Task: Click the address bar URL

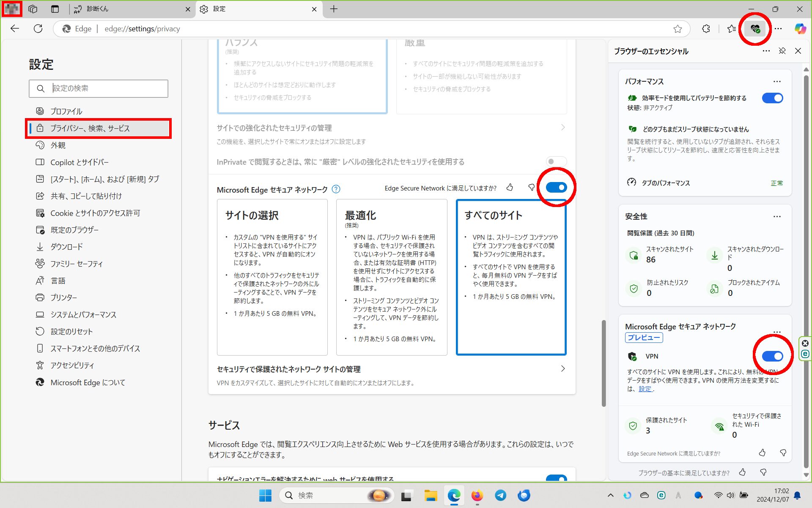Action: [142, 29]
